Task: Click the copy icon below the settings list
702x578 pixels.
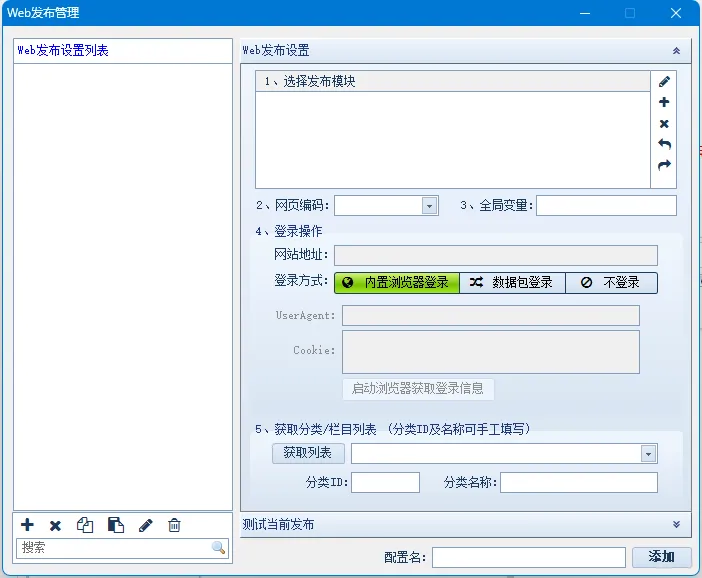Action: [x=85, y=525]
